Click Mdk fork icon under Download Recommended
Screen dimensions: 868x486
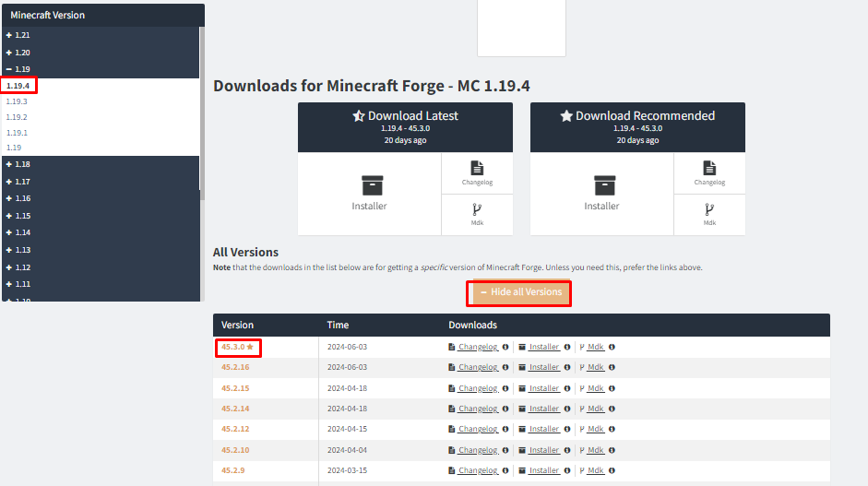point(709,208)
